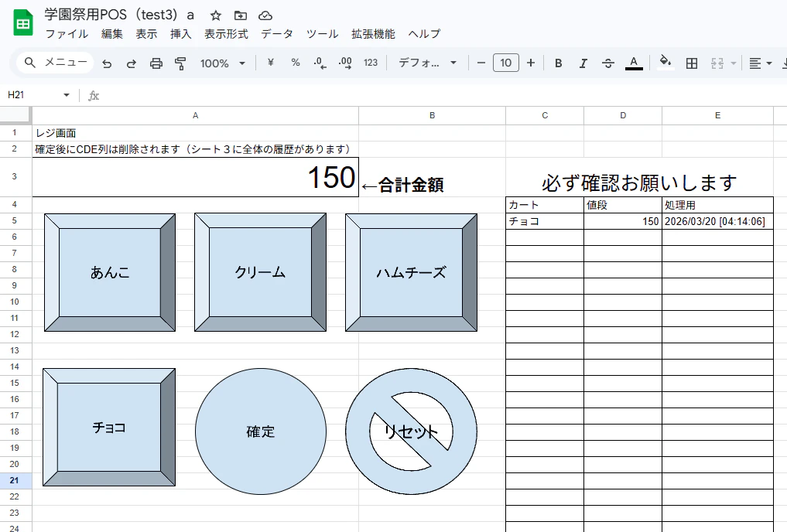787x532 pixels.
Task: Click the あんこ product button
Action: pos(110,272)
